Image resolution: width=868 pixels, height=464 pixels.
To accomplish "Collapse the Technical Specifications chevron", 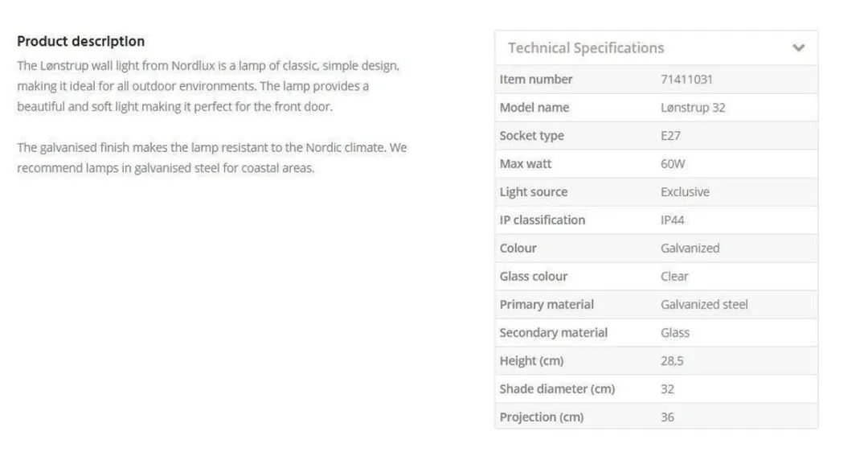I will (x=798, y=47).
